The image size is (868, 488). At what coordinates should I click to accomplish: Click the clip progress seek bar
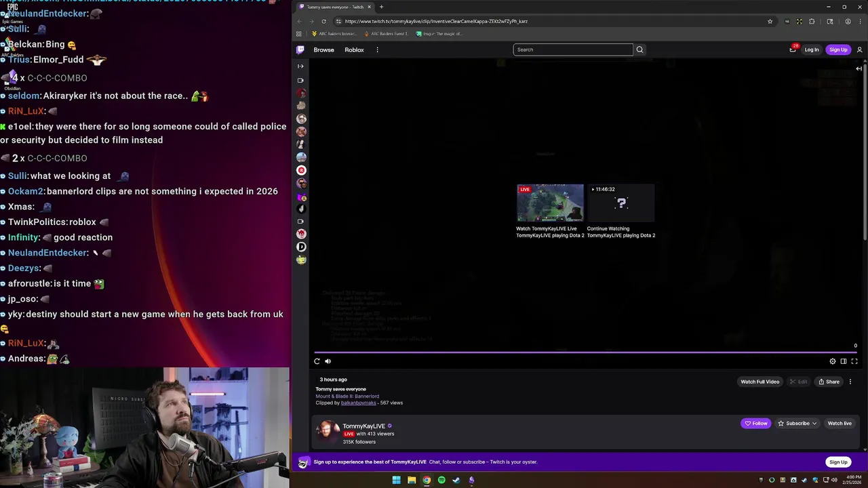point(586,352)
